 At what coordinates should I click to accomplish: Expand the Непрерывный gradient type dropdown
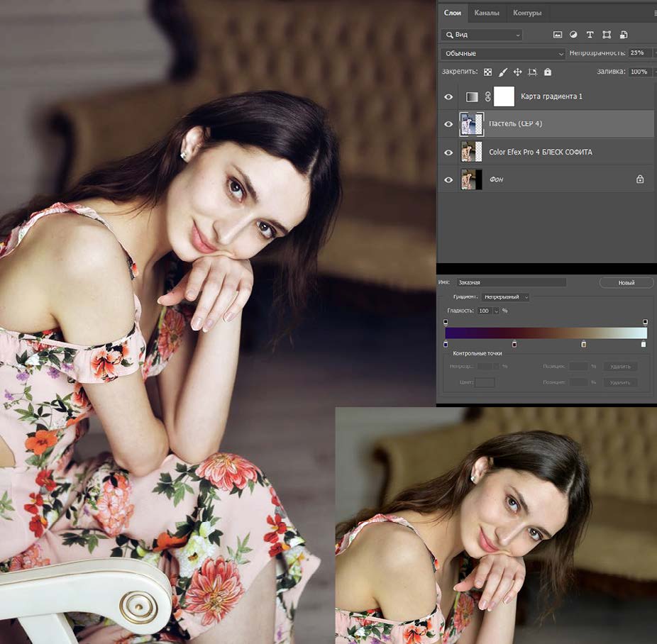pyautogui.click(x=505, y=297)
